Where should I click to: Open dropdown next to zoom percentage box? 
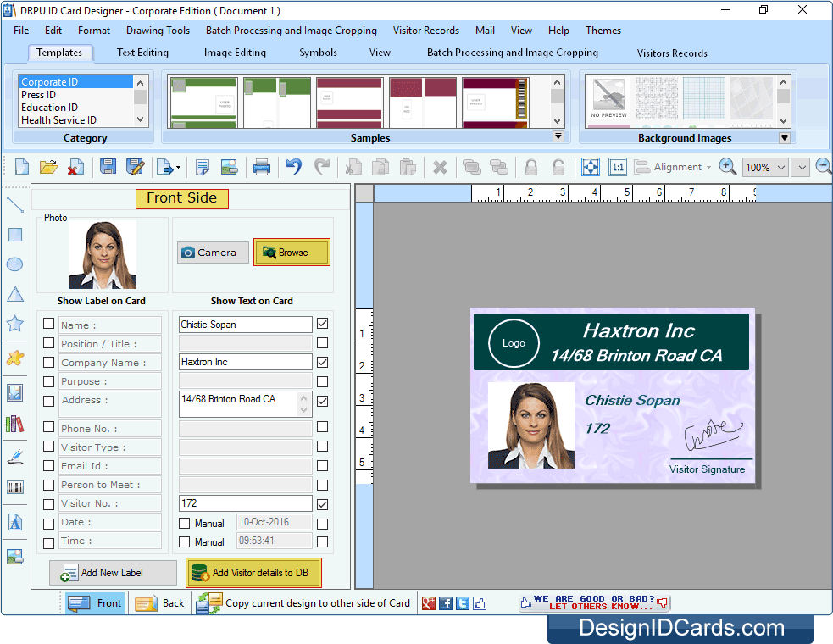point(802,168)
